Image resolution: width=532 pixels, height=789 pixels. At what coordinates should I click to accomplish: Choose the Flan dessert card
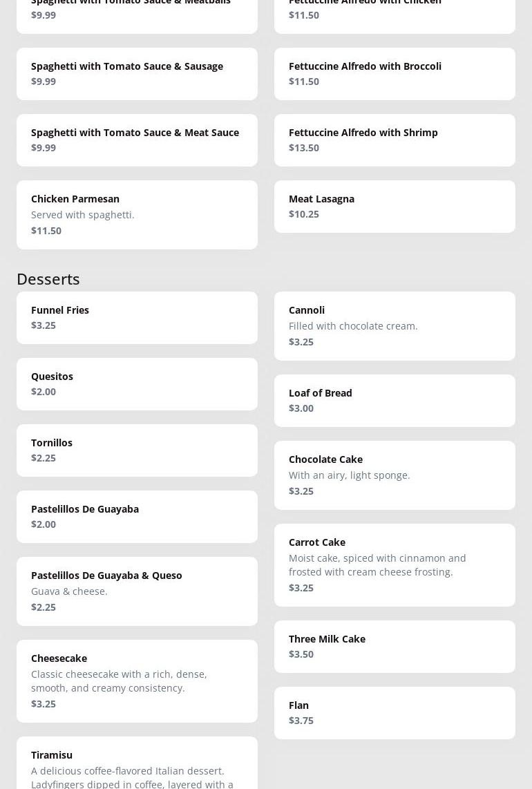pos(395,713)
